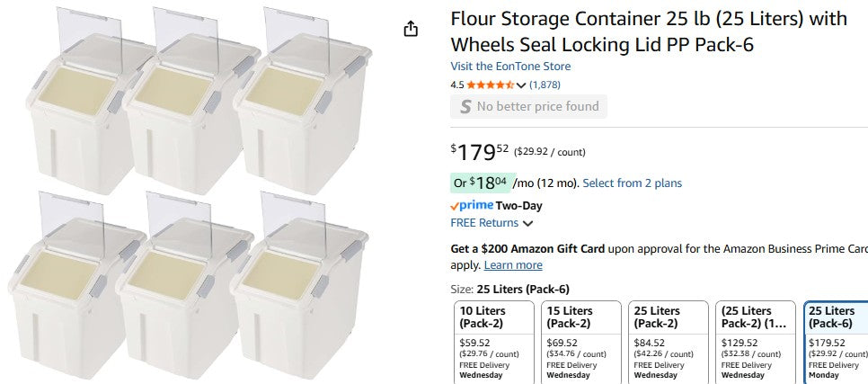868x384 pixels.
Task: Expand the FREE Returns dropdown
Action: [527, 223]
